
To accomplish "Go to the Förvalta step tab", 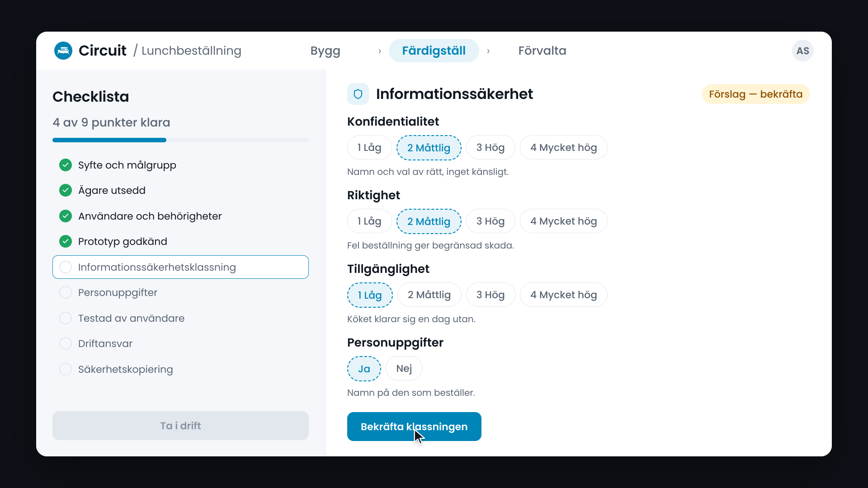I will [542, 51].
